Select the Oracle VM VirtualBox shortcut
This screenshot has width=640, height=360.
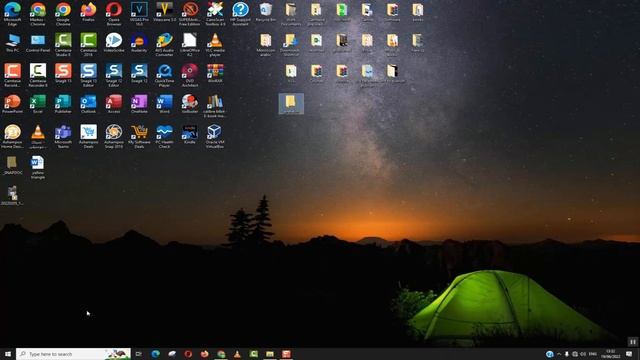[215, 136]
